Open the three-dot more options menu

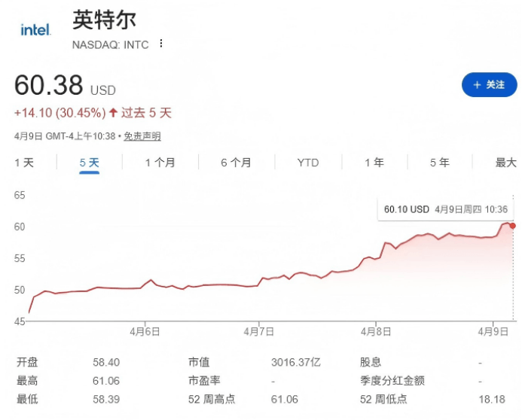[x=160, y=44]
